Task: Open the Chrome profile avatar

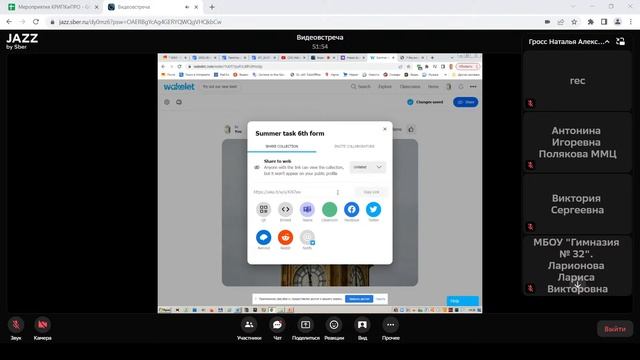Action: pos(618,22)
